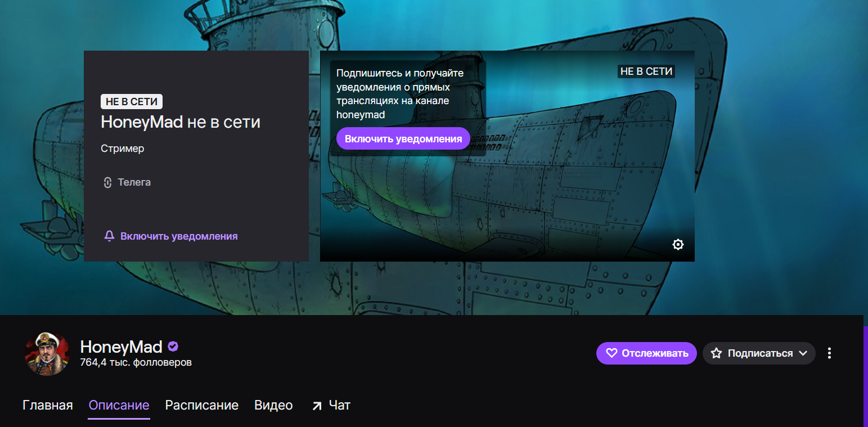Image resolution: width=868 pixels, height=427 pixels.
Task: Click the chain-link icon next to Телега
Action: (x=108, y=182)
